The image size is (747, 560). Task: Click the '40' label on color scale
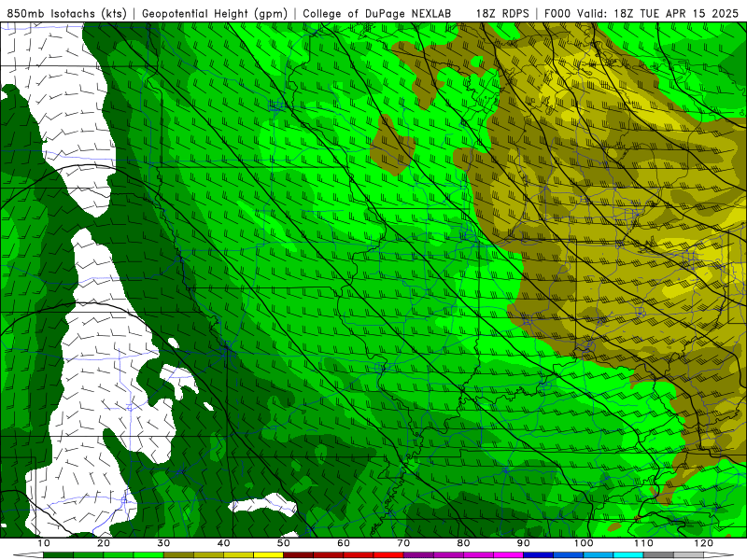pos(223,543)
